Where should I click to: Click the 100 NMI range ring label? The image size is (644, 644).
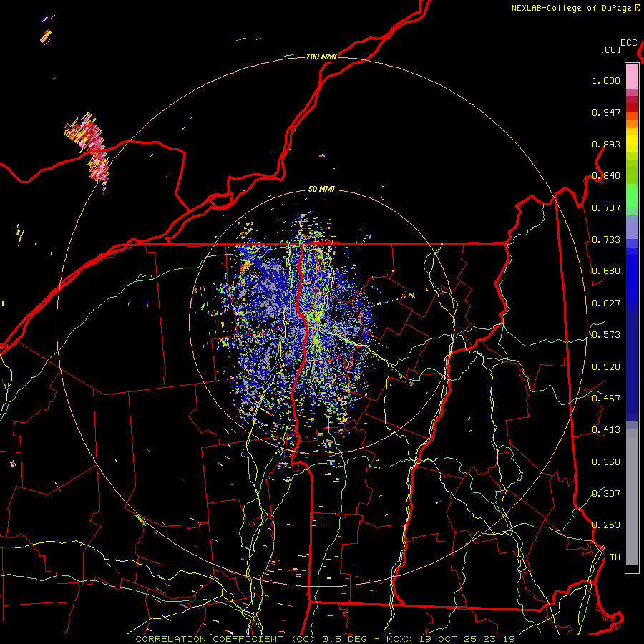tap(321, 57)
